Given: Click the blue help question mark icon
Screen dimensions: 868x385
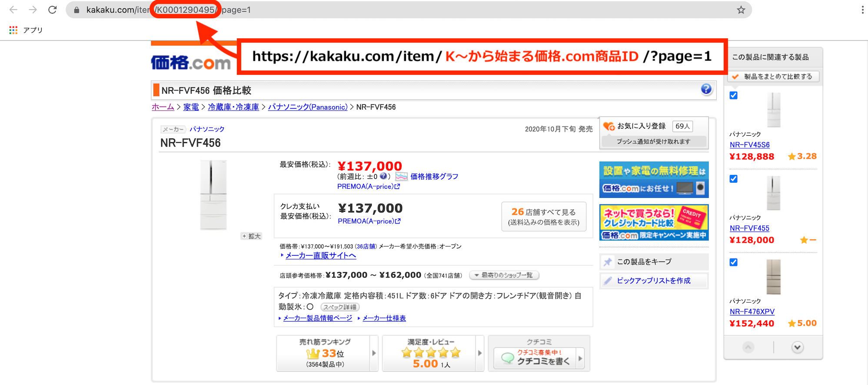Looking at the screenshot, I should [x=706, y=89].
